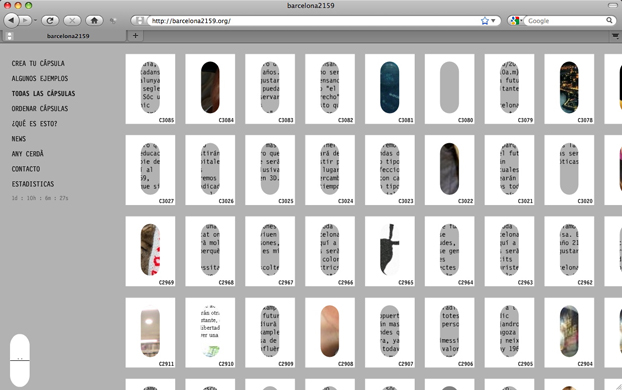Image resolution: width=622 pixels, height=390 pixels.
Task: View capsule C2966
Action: [330, 252]
